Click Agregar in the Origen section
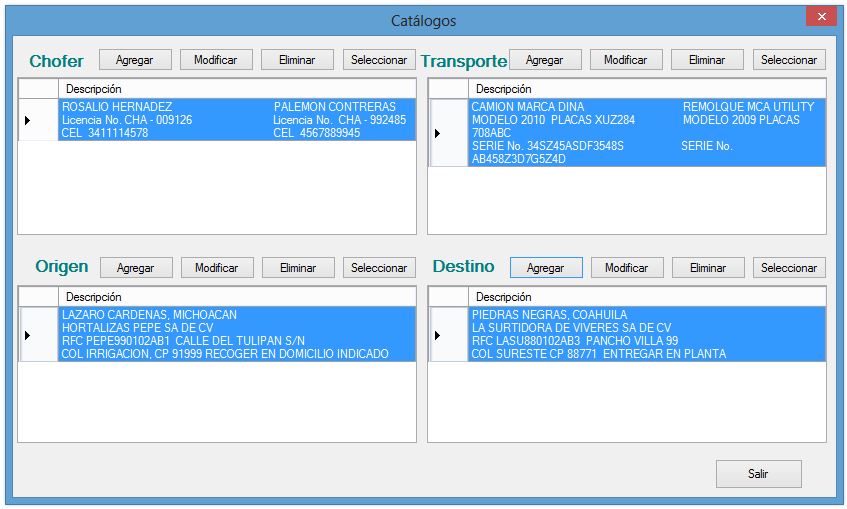Screen dimensions: 847x509 136,268
